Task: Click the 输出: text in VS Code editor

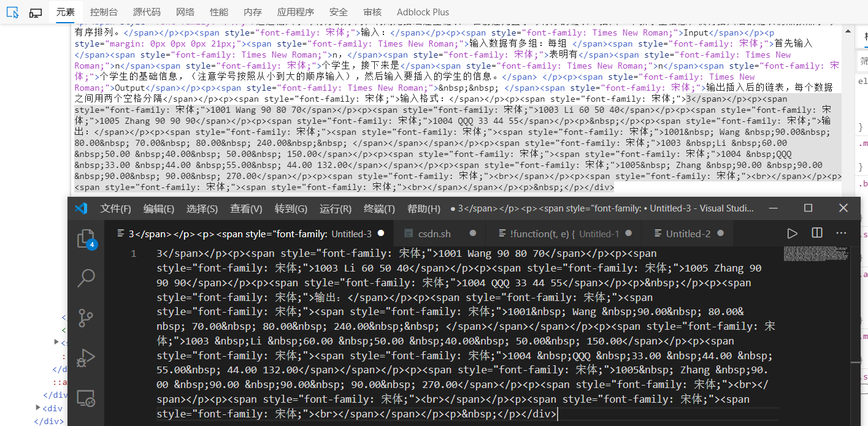Action: (328, 297)
